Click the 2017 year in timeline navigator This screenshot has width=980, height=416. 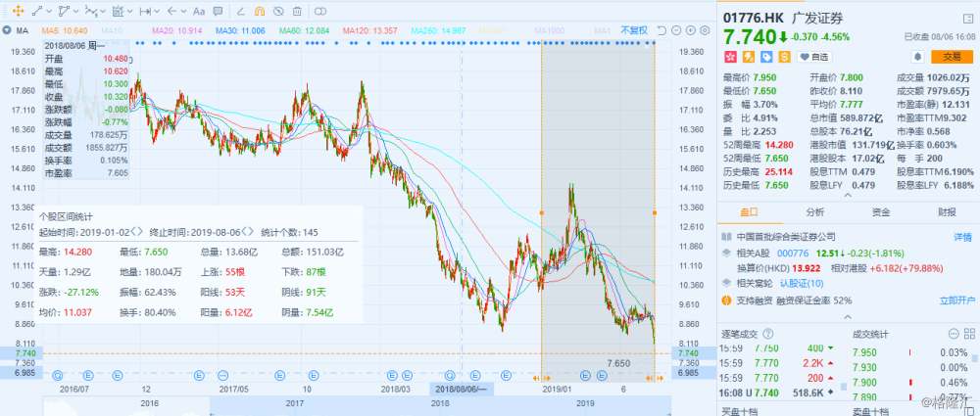[294, 403]
